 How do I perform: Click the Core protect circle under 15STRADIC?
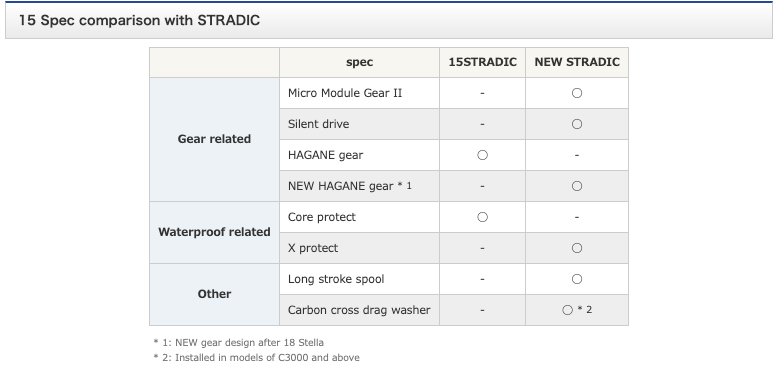tap(482, 217)
